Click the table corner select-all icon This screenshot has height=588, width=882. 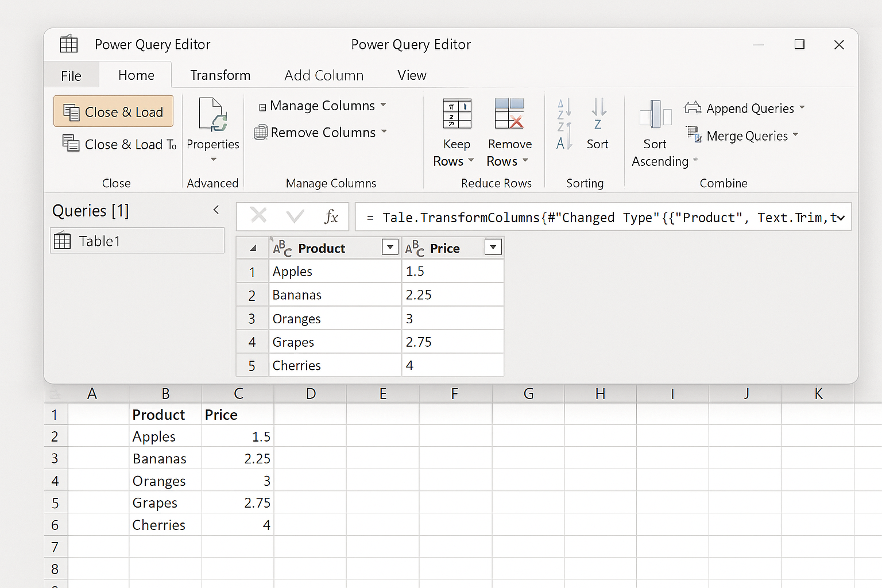253,248
